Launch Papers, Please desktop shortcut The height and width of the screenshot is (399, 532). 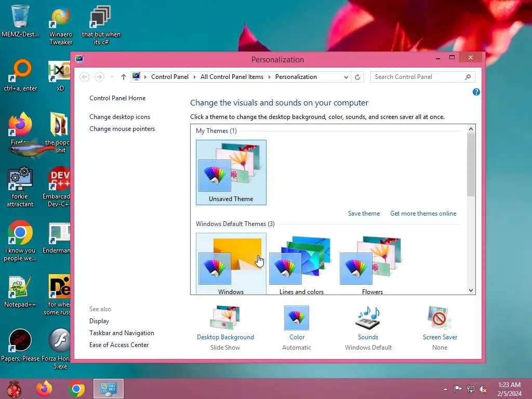[20, 345]
